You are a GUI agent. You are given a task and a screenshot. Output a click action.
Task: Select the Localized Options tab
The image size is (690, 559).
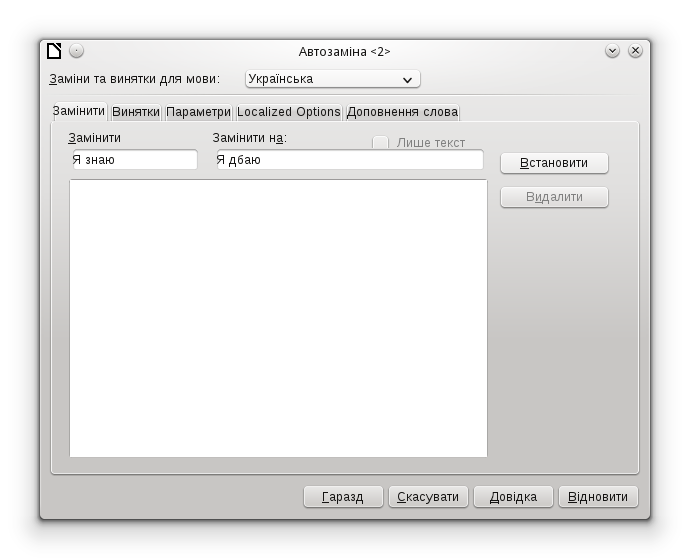289,112
